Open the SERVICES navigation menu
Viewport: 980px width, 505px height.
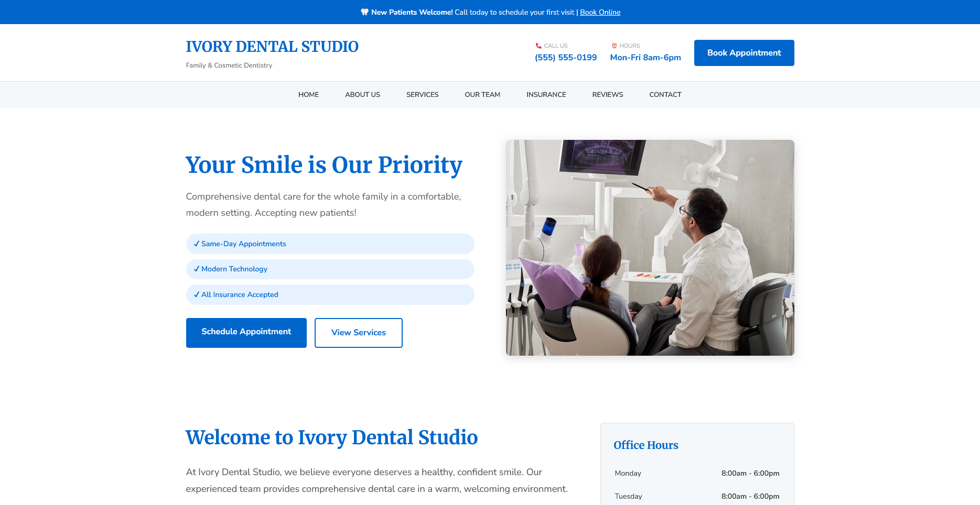(422, 94)
